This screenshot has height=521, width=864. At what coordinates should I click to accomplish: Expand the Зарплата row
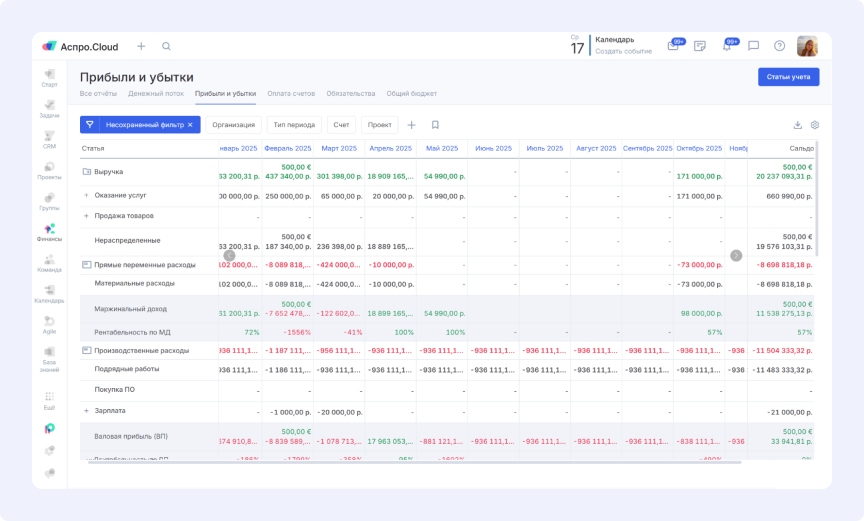86,411
